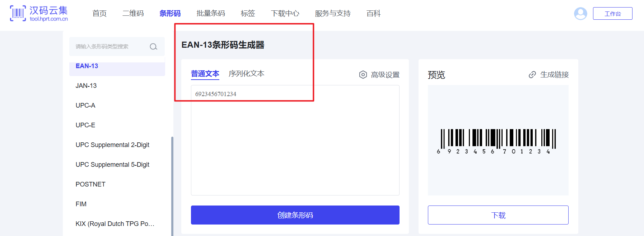
Task: Click the generated barcode preview image
Action: tap(496, 141)
